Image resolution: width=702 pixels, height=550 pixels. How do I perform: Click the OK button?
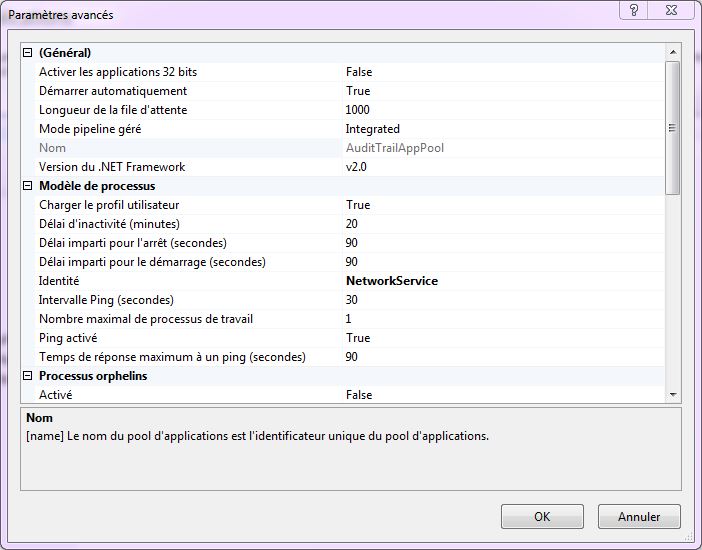[541, 517]
